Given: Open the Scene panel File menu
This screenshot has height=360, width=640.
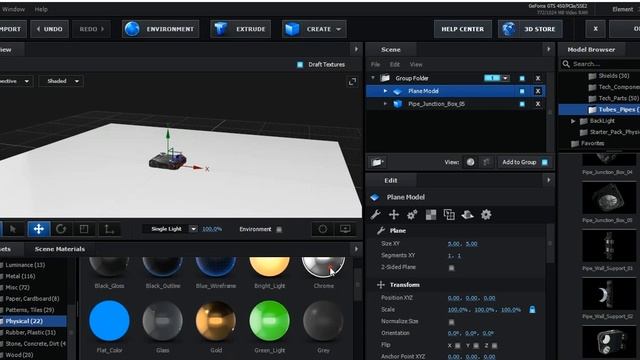Looking at the screenshot, I should click(375, 64).
